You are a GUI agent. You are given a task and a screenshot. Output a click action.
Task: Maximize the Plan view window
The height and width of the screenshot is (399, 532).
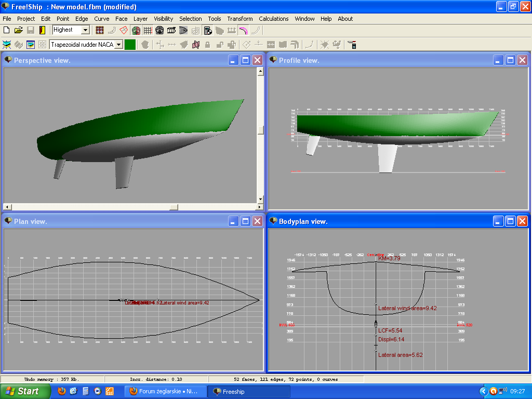pyautogui.click(x=246, y=221)
